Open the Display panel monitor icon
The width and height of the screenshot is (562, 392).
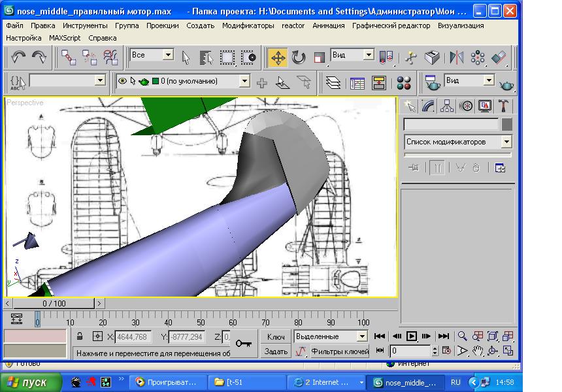(x=485, y=106)
